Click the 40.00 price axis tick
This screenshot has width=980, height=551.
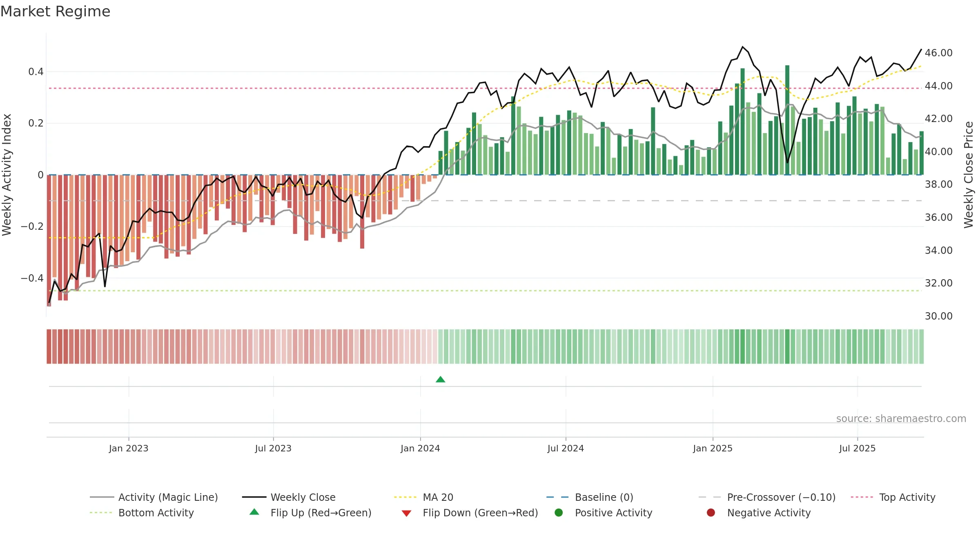click(x=938, y=151)
